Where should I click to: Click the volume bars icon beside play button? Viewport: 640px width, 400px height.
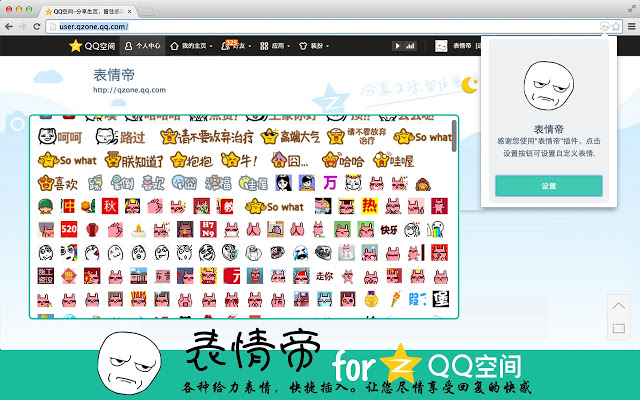(x=410, y=46)
